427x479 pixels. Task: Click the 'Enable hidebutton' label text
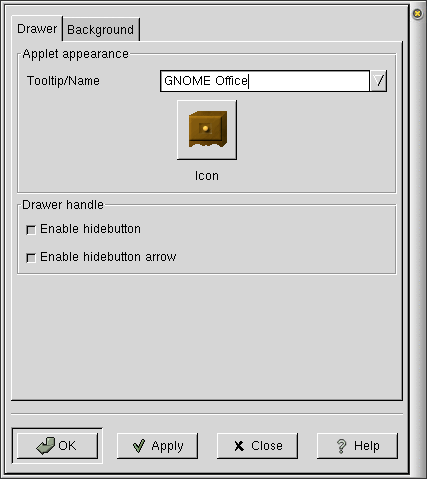[90, 229]
